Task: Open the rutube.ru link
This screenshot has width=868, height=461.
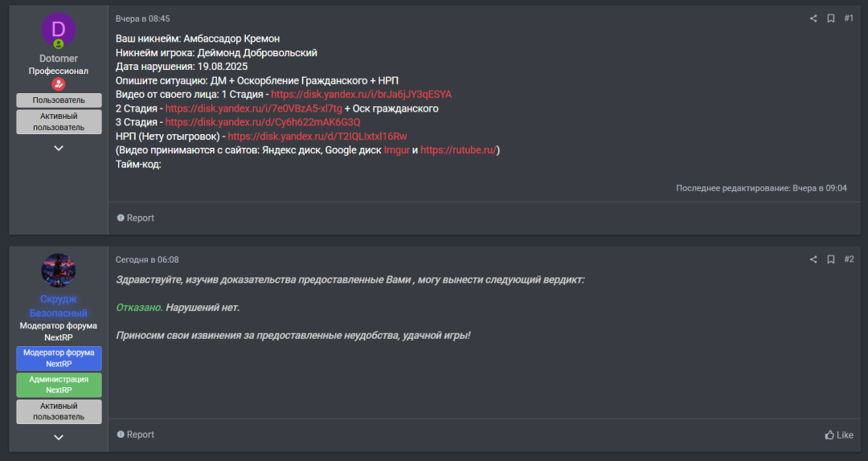Action: click(x=457, y=150)
